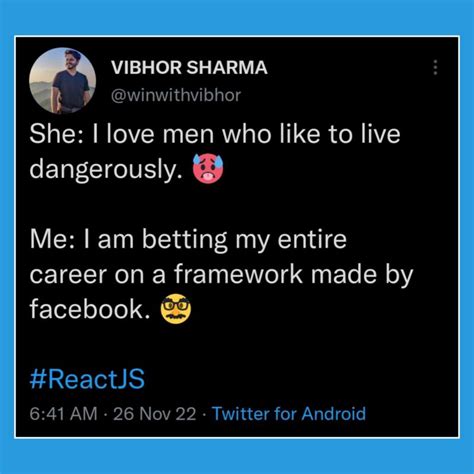The width and height of the screenshot is (474, 474).
Task: Open the #ReactJS hashtag
Action: pyautogui.click(x=87, y=379)
